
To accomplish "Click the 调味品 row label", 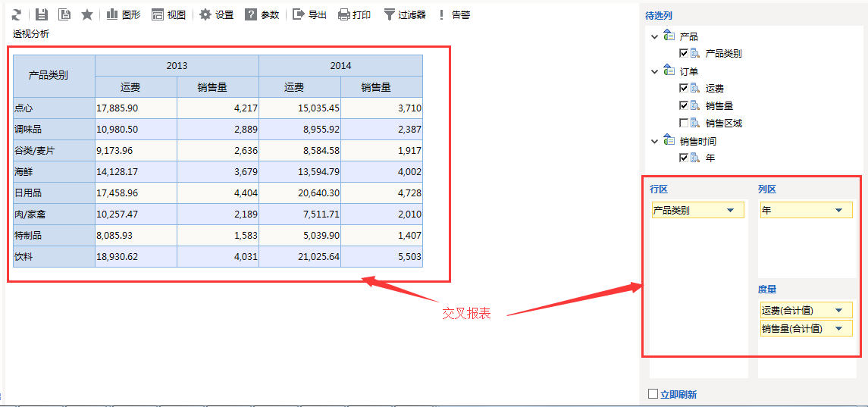I will 55,130.
